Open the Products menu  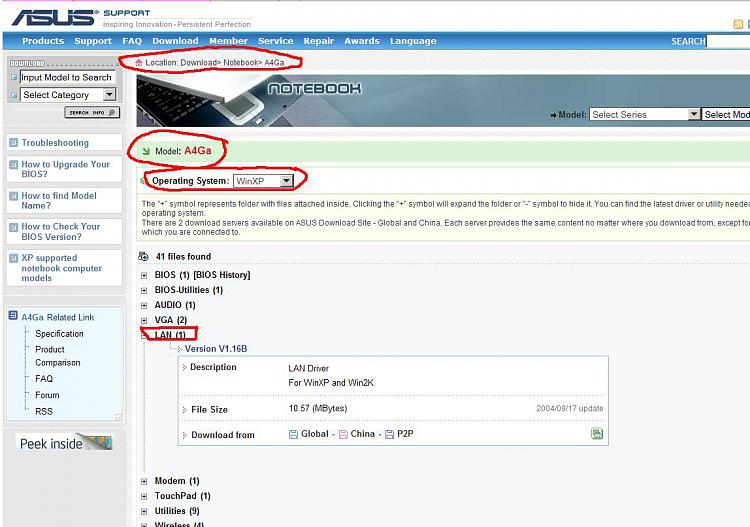click(43, 41)
